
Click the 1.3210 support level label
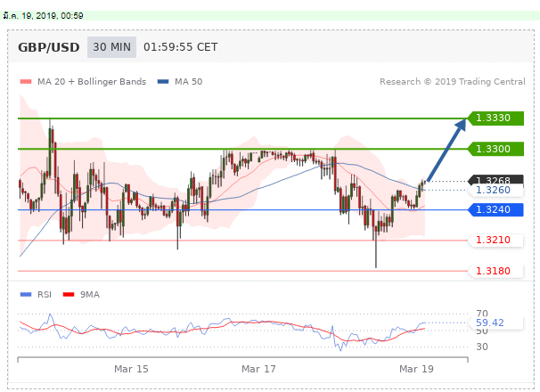click(495, 240)
